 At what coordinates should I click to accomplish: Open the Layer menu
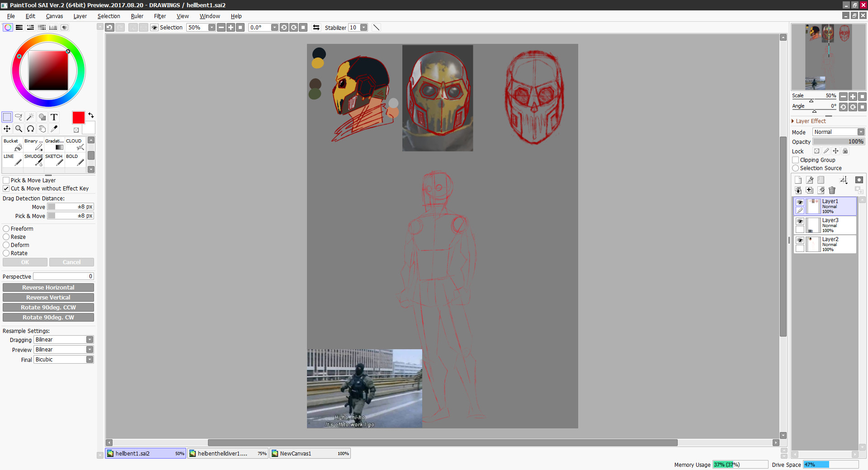(x=80, y=16)
